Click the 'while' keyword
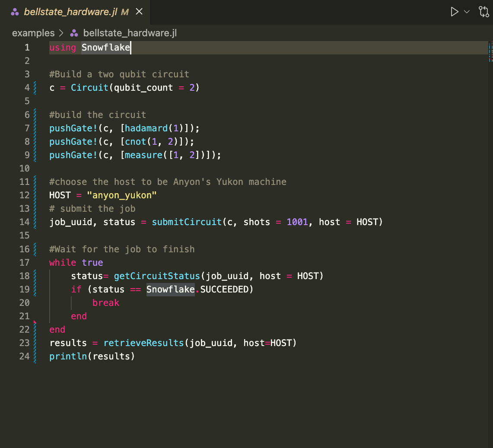 (63, 263)
